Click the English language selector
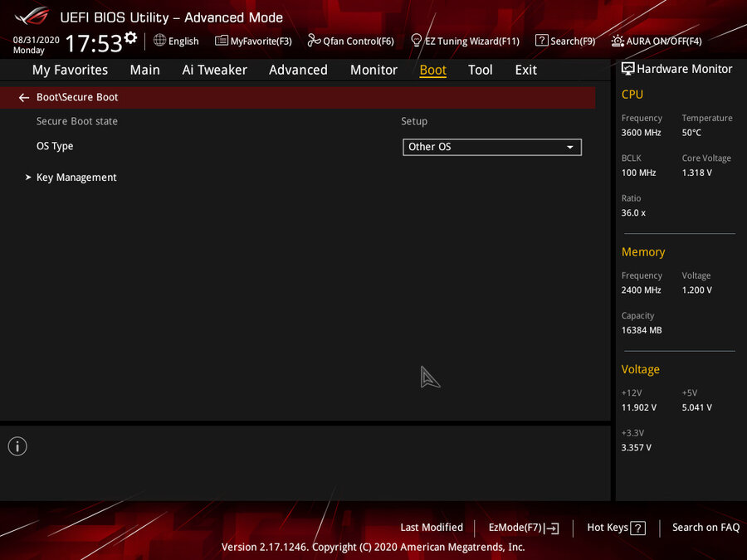The image size is (747, 560). [183, 41]
